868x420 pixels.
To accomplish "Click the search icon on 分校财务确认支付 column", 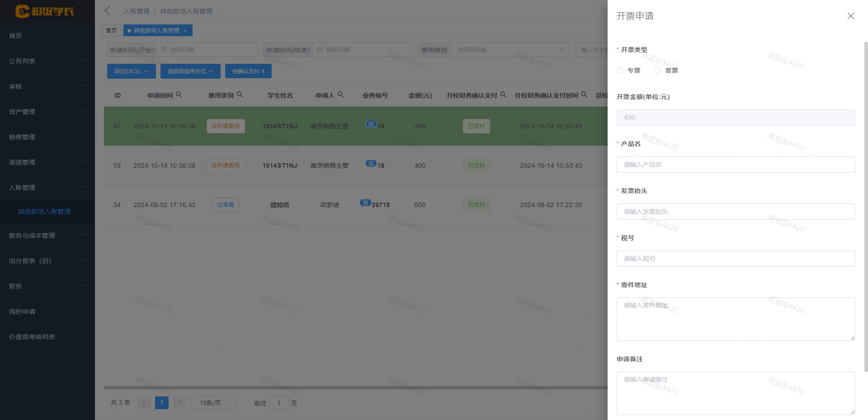I will 504,95.
